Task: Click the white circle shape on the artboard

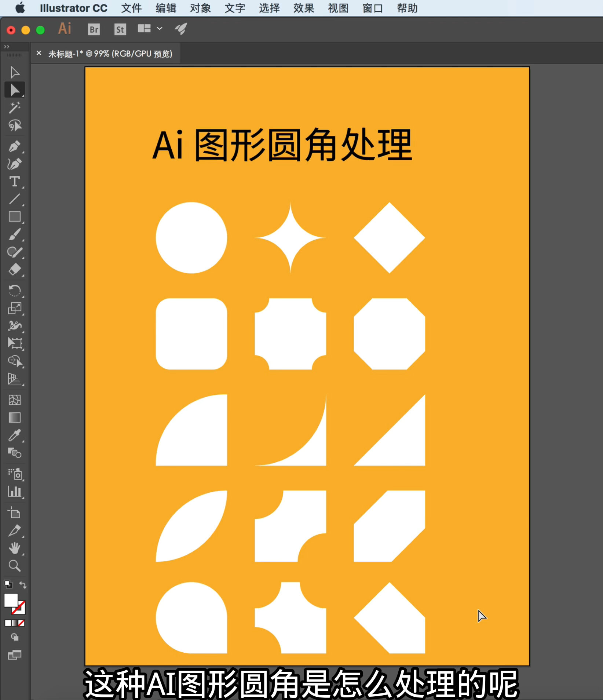Action: click(x=191, y=238)
